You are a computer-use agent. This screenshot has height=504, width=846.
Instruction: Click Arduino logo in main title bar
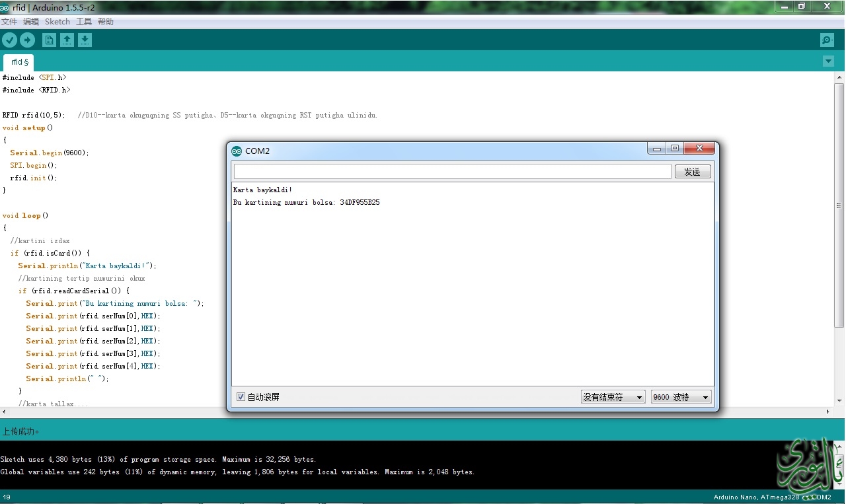coord(5,7)
